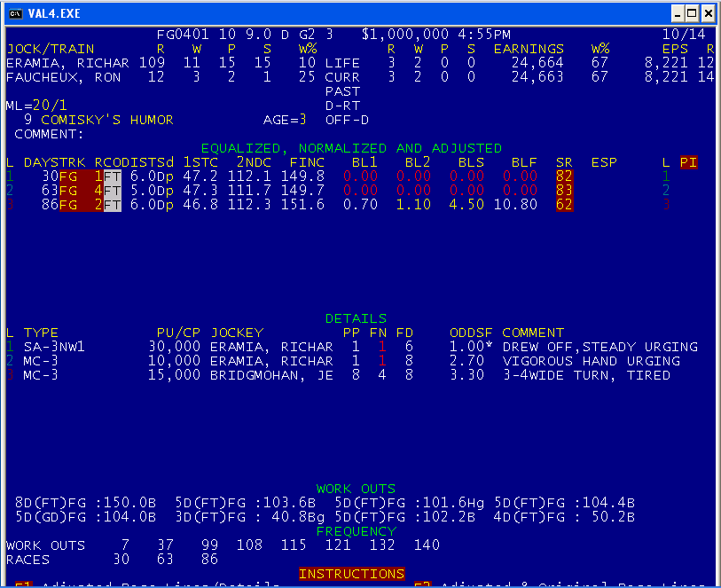Viewport: 721px width, 588px height.
Task: Click the PAST record row label
Action: tap(342, 91)
